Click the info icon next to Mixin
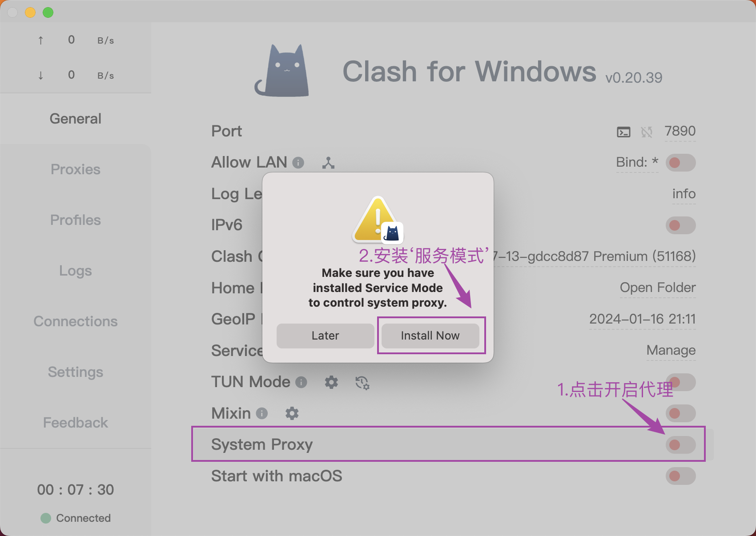The width and height of the screenshot is (756, 536). [262, 413]
